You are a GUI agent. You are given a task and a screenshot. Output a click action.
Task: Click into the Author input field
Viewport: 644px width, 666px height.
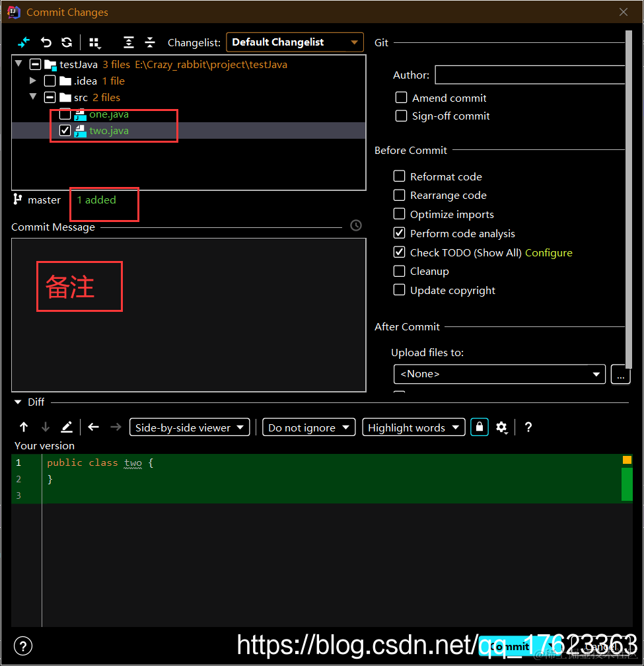[530, 75]
